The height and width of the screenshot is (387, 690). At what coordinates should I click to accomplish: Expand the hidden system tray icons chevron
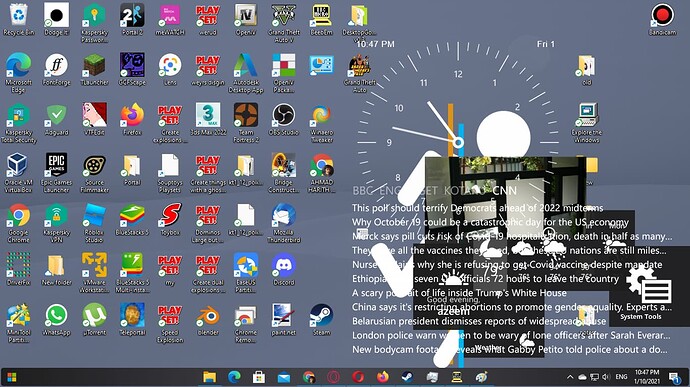(570, 377)
